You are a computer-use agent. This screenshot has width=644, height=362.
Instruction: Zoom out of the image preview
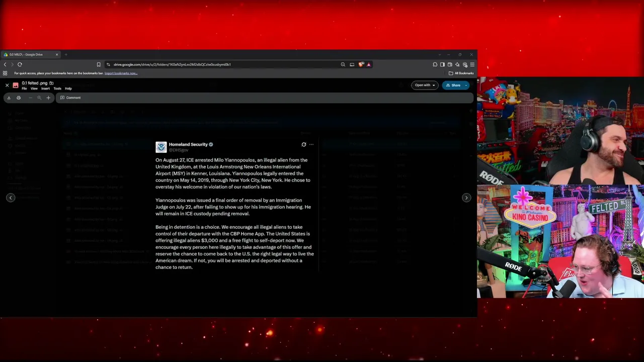tap(30, 98)
